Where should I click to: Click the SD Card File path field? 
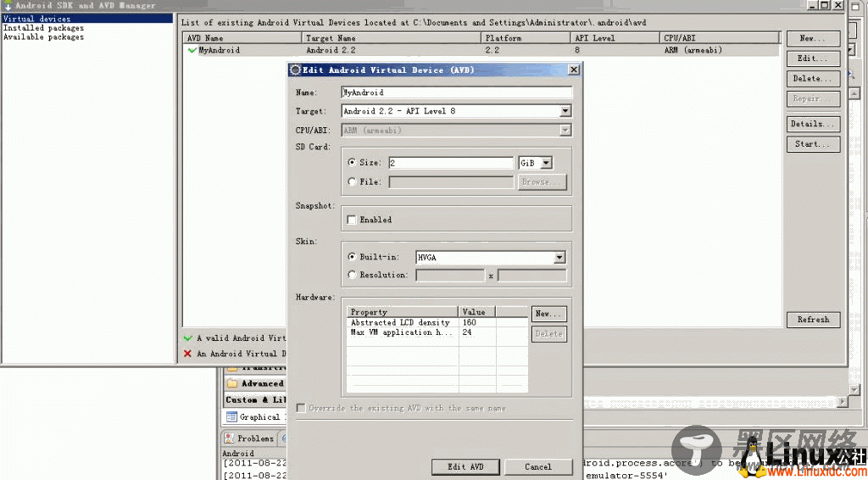click(451, 182)
